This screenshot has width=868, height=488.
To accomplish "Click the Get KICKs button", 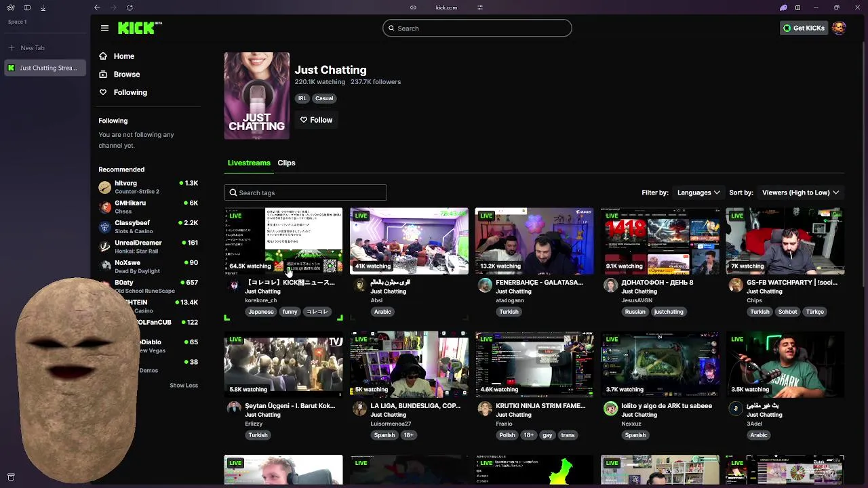I will click(x=804, y=28).
